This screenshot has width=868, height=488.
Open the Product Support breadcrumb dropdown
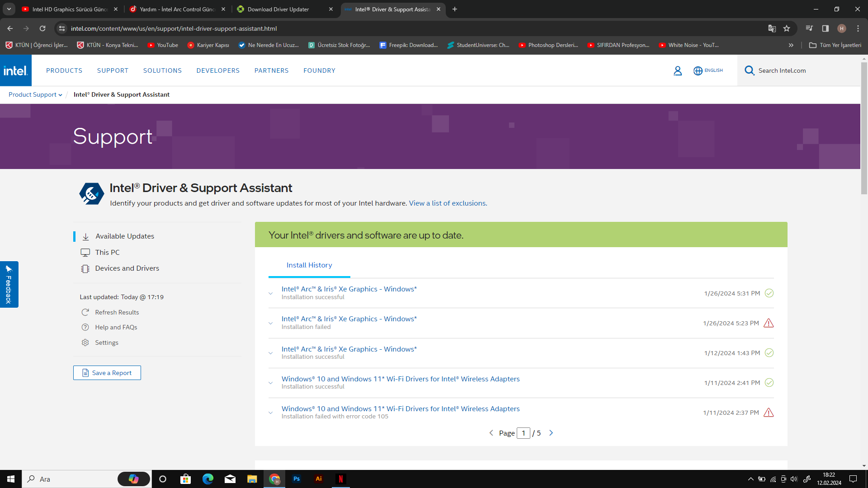35,94
